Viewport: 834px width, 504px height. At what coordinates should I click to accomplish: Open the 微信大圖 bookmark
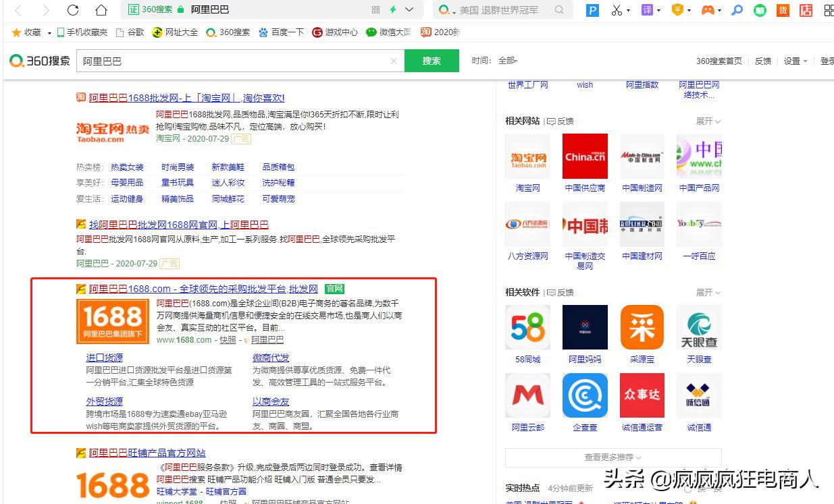point(389,32)
